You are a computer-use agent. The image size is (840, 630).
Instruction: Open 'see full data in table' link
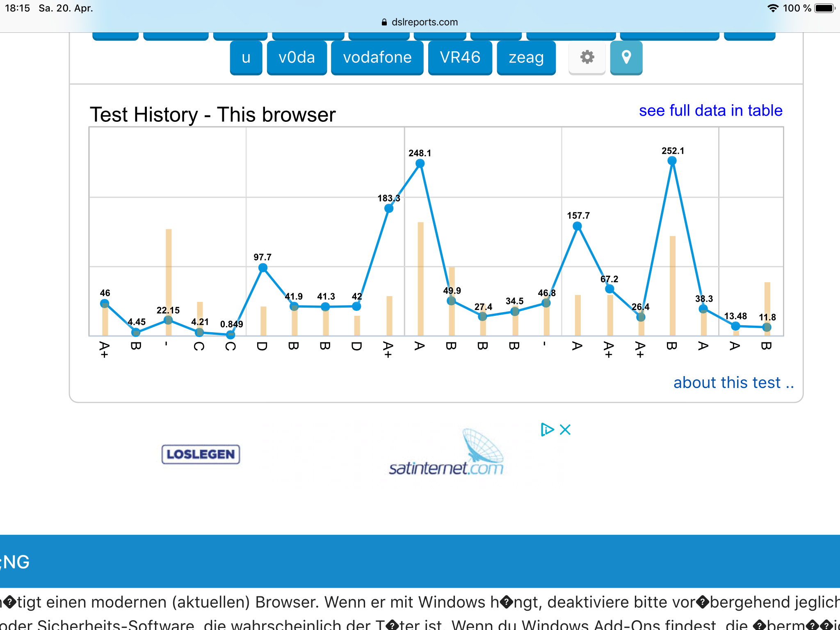[x=710, y=110]
